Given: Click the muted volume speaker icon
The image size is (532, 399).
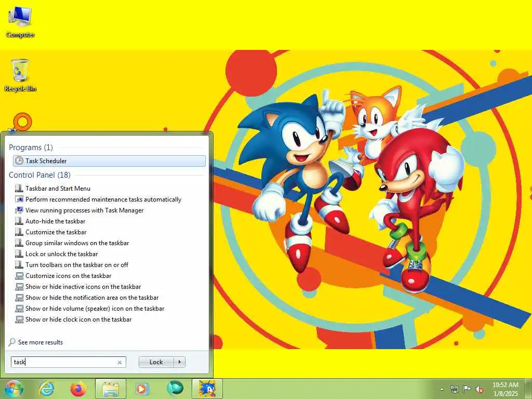Looking at the screenshot, I should tap(480, 389).
